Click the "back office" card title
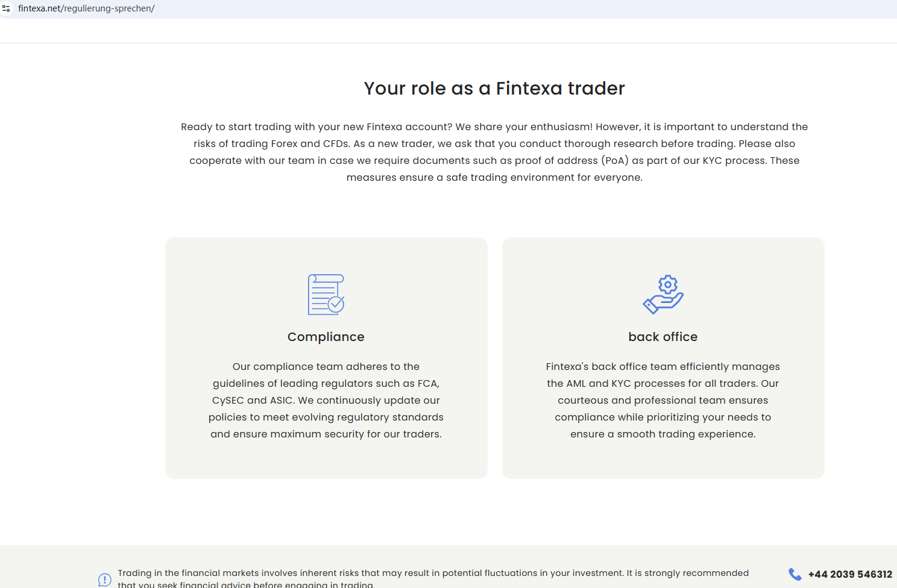 click(663, 337)
